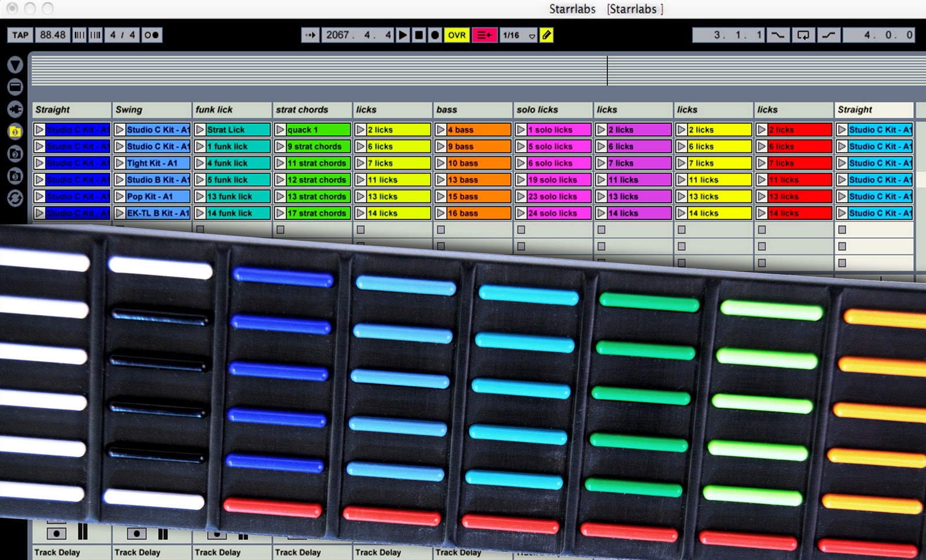Click the 3. 1. 1 loop start field
926x560 pixels.
[729, 35]
